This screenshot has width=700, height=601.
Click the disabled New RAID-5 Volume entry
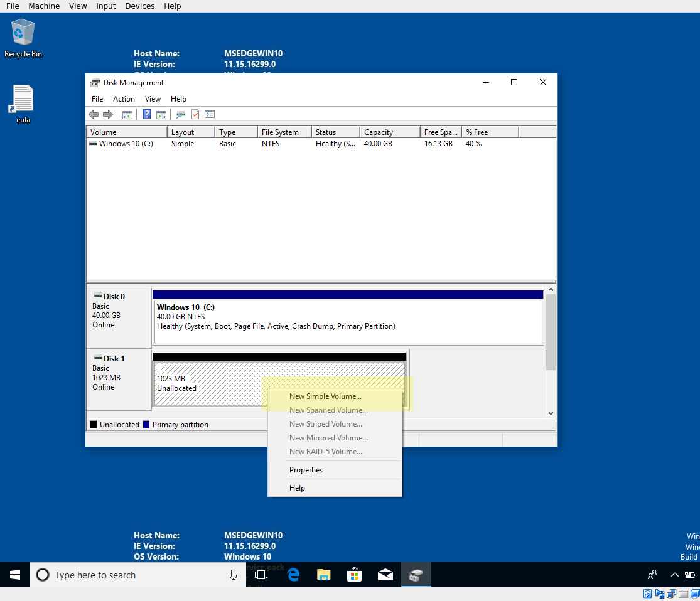(335, 452)
